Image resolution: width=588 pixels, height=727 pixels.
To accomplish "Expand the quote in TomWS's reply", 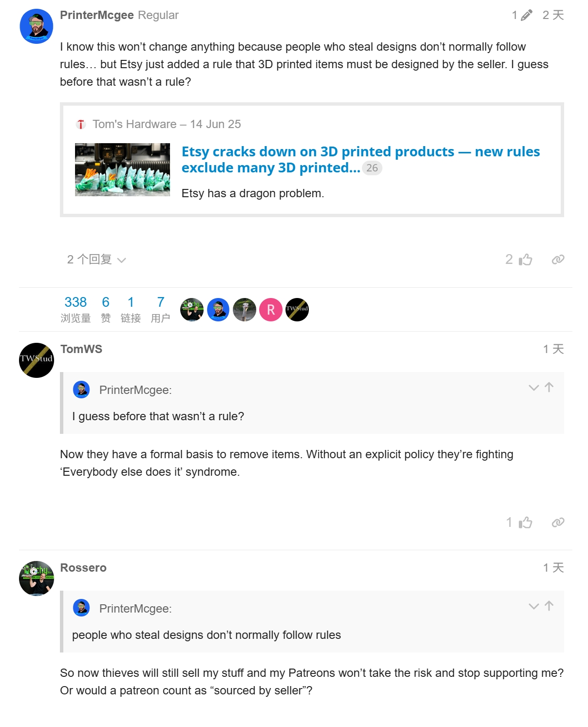I will (x=533, y=388).
